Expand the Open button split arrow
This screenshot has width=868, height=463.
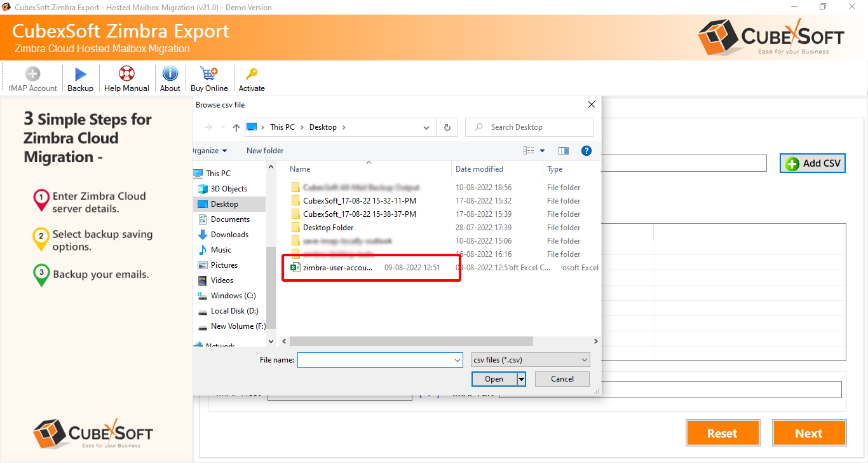click(x=522, y=379)
